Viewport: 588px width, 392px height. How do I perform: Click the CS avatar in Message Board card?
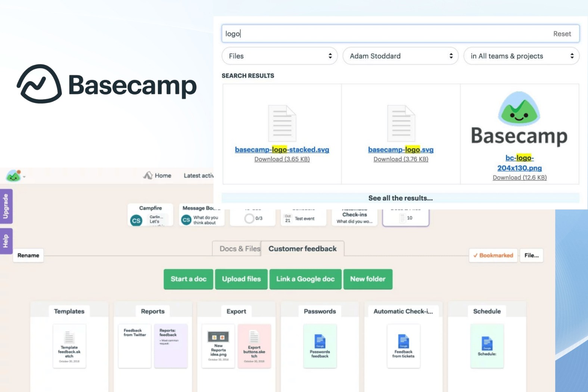[186, 220]
